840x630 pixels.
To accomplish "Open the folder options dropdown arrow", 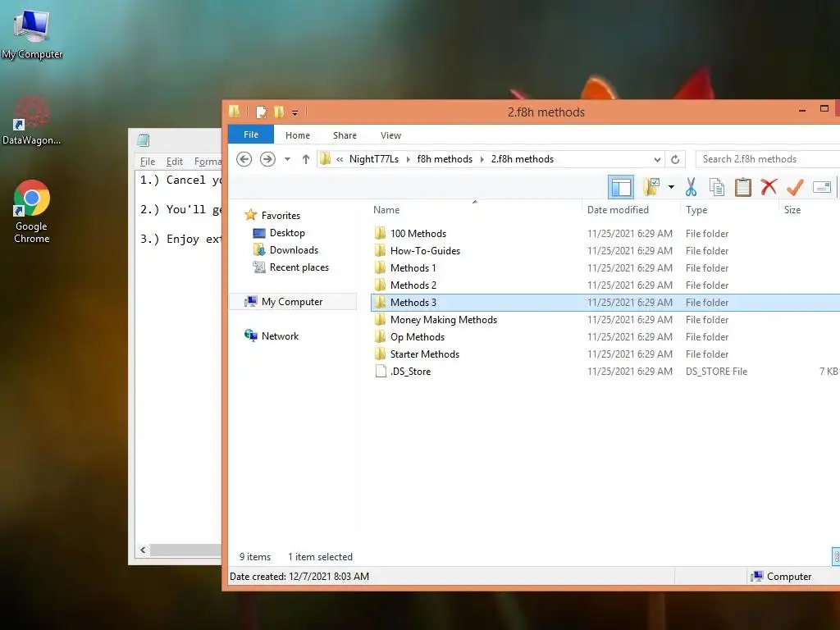I will [671, 187].
